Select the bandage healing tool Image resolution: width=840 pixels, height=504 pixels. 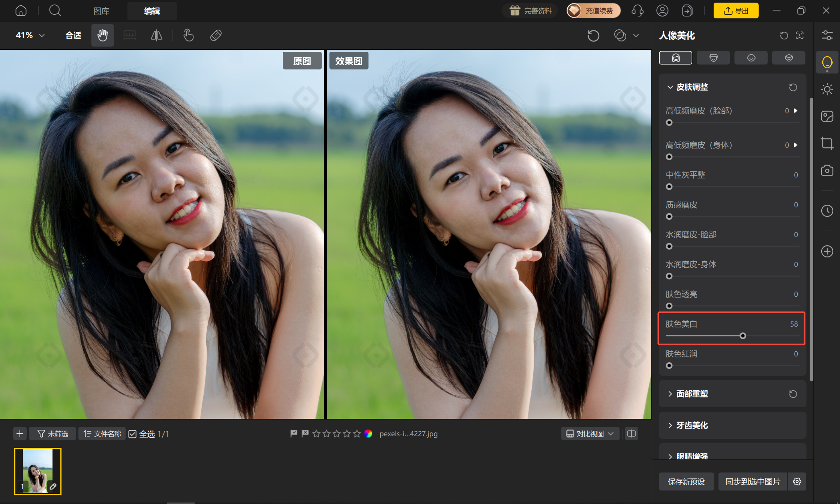coord(216,35)
